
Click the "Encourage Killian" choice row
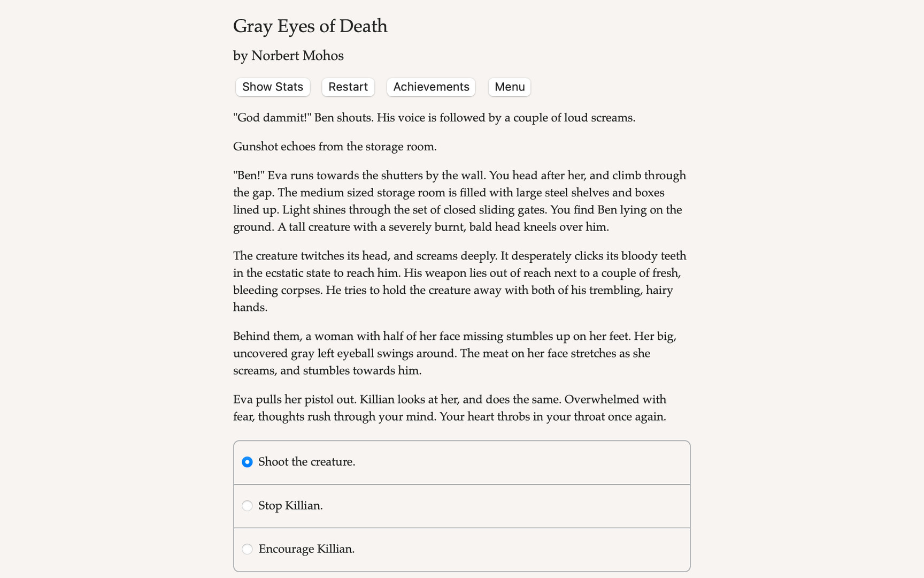(x=461, y=549)
